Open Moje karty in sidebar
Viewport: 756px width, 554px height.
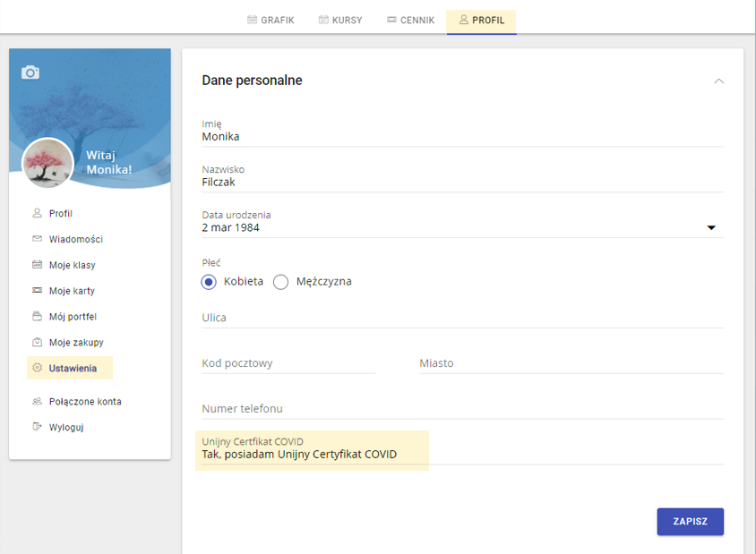click(x=72, y=291)
